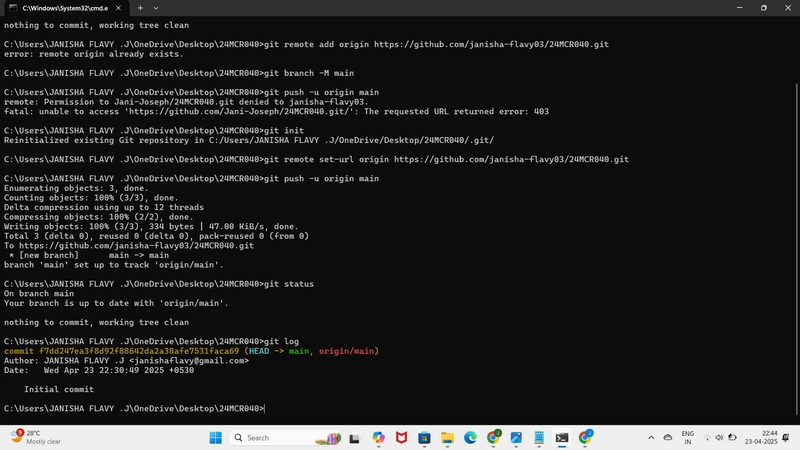Viewport: 800px width, 450px height.
Task: Expand the new tab profile dropdown
Action: click(156, 8)
